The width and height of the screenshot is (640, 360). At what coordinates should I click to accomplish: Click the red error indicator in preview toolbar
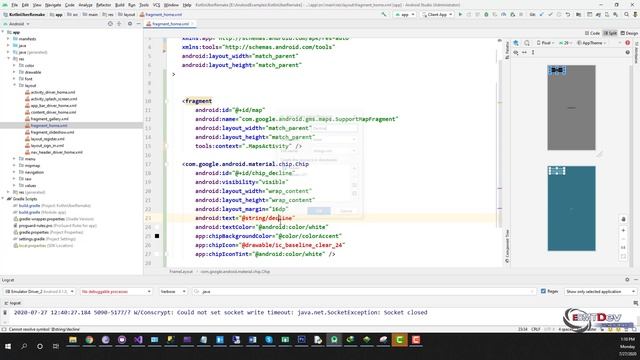pyautogui.click(x=628, y=43)
